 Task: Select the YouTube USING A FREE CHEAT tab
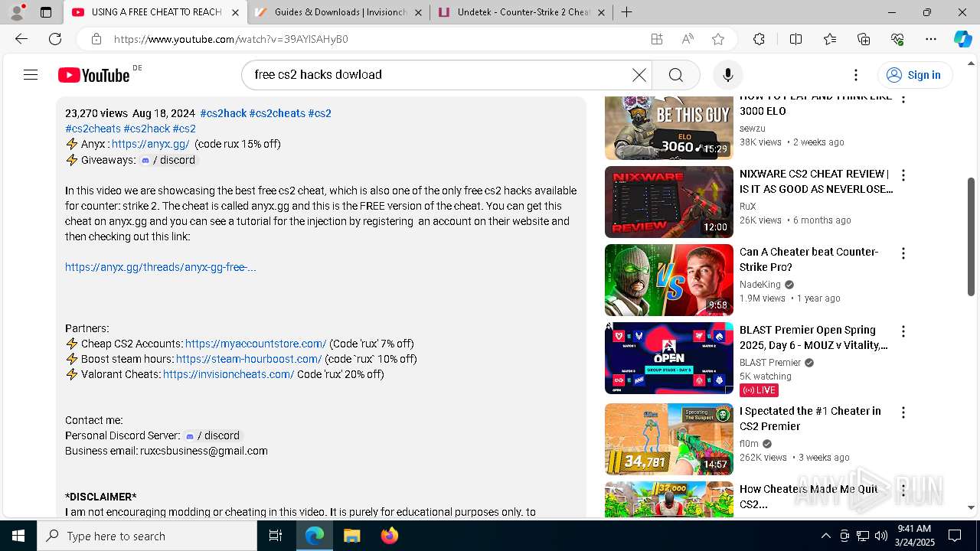155,12
